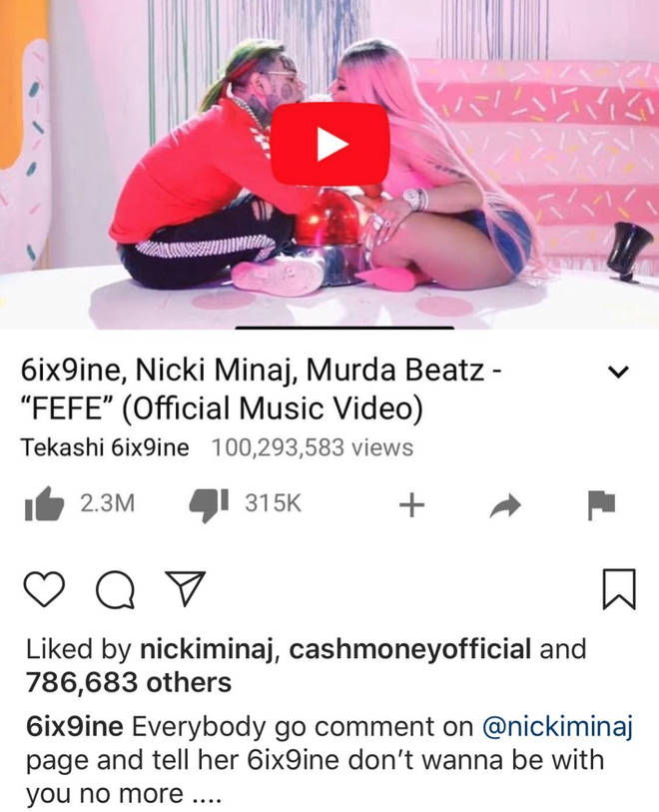The height and width of the screenshot is (812, 659).
Task: Click the 2.3M likes count
Action: (107, 503)
